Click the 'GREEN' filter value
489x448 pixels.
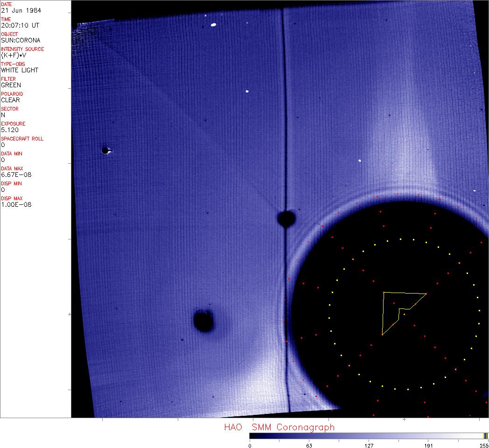(x=11, y=85)
